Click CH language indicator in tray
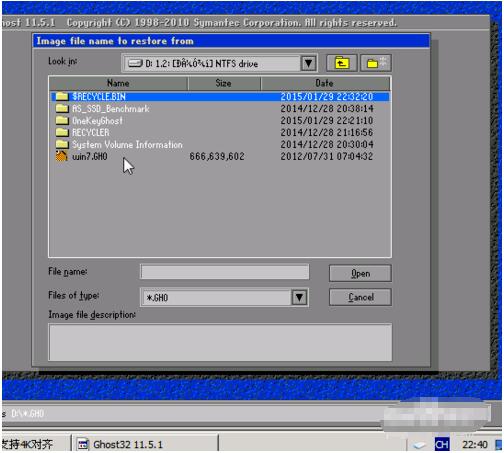 pyautogui.click(x=442, y=444)
